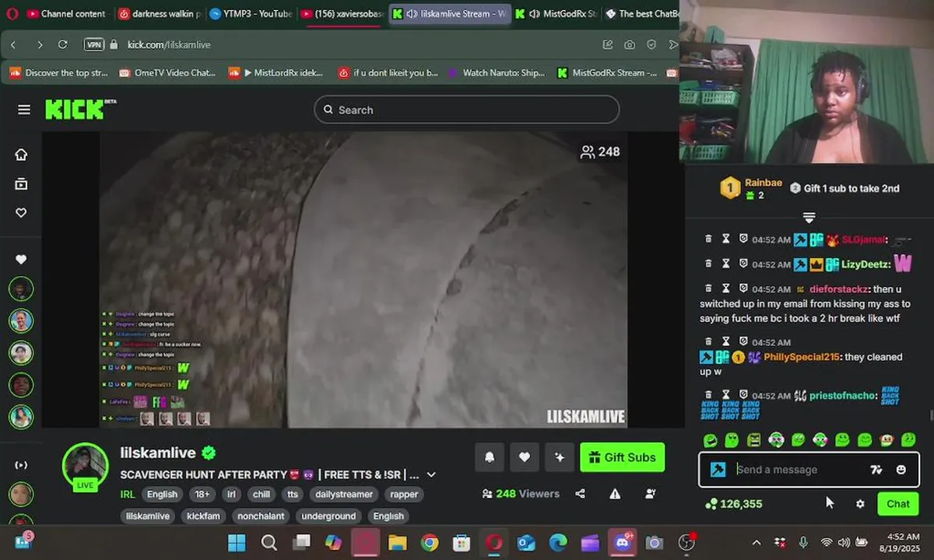
Task: Click the chat identity badge in message box
Action: point(718,470)
